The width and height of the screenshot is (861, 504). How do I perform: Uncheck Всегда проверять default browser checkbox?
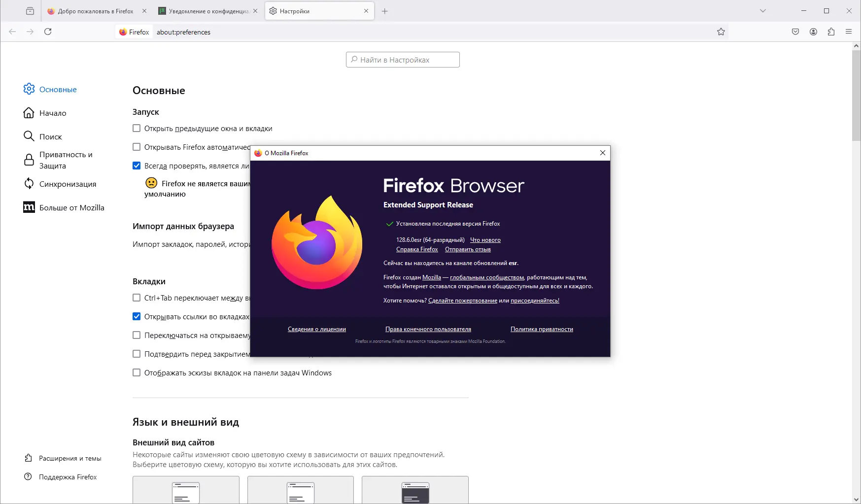coord(137,166)
